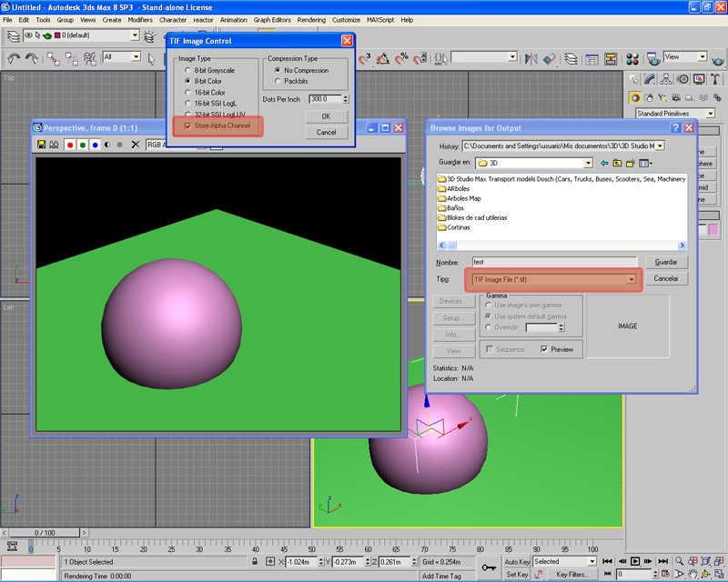
Task: Click Clone Rendered Frame Window icon
Action: 54,145
